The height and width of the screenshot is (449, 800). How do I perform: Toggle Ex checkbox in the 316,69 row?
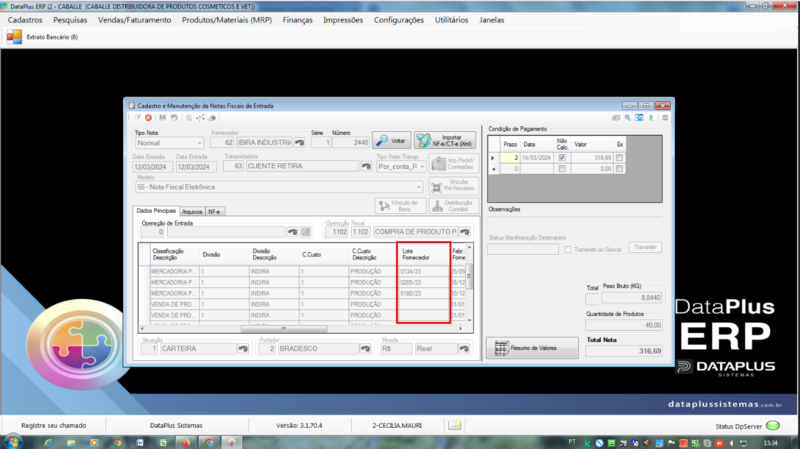(x=619, y=158)
